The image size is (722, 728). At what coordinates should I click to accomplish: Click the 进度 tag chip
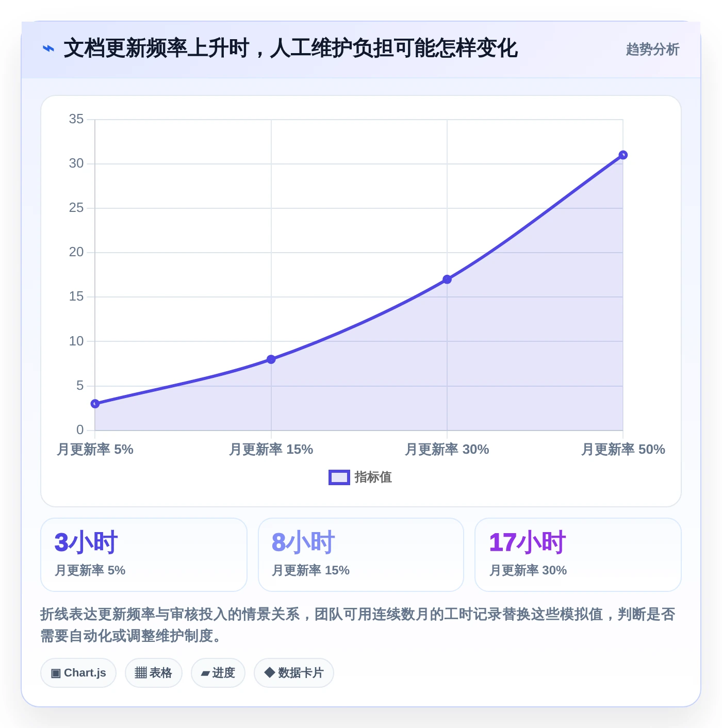(x=218, y=673)
